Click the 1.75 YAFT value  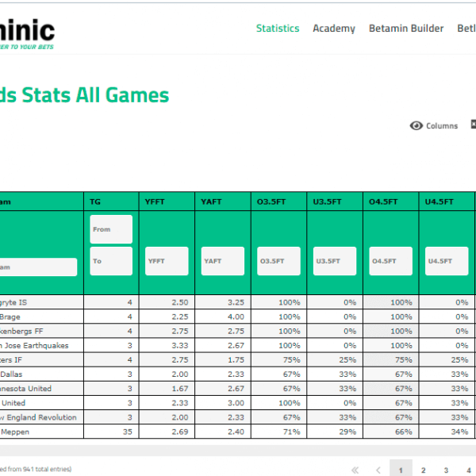tap(236, 359)
